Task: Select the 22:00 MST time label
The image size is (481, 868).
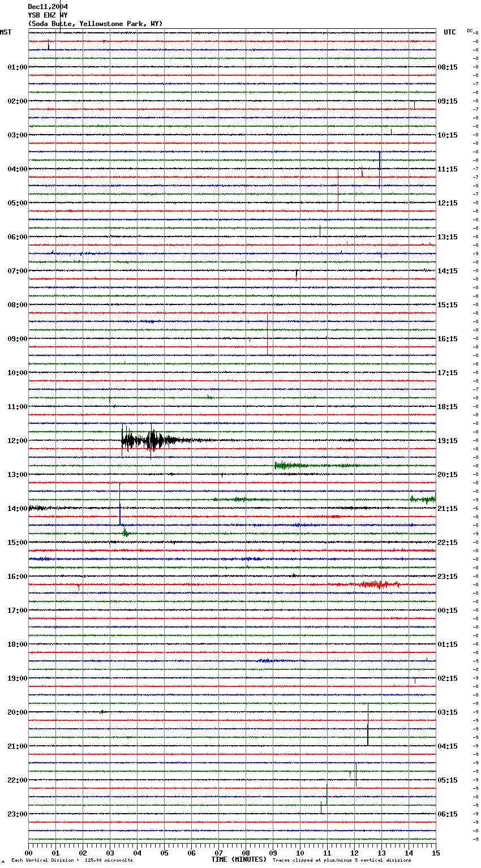Action: [x=18, y=780]
